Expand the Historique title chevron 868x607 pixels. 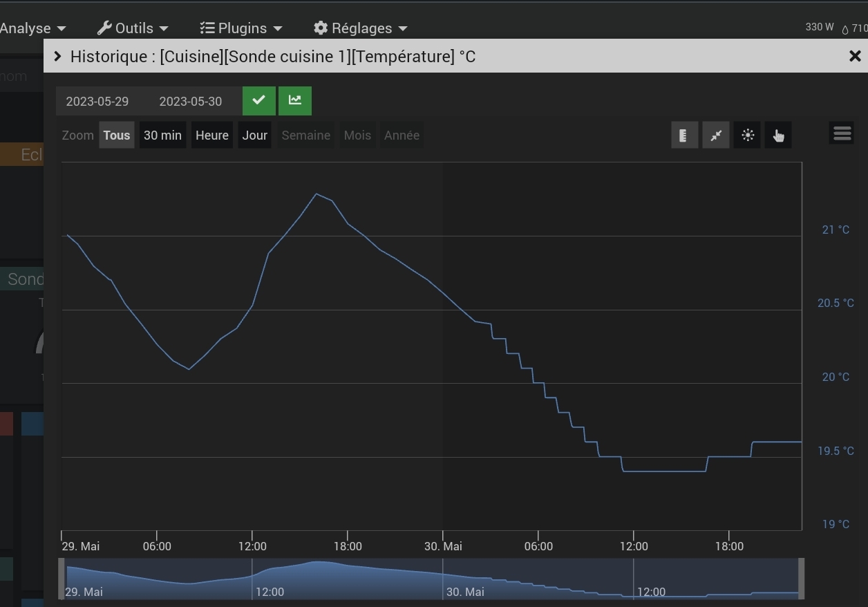click(58, 57)
